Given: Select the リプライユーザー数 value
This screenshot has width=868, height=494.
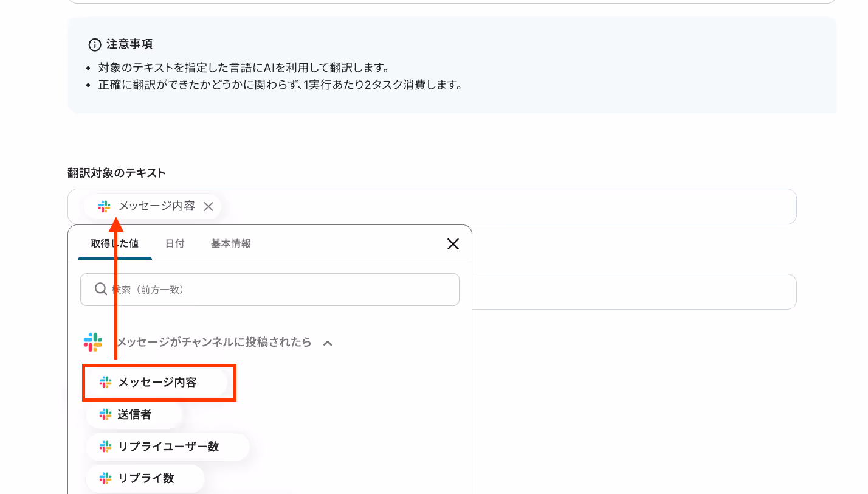Looking at the screenshot, I should [x=168, y=447].
